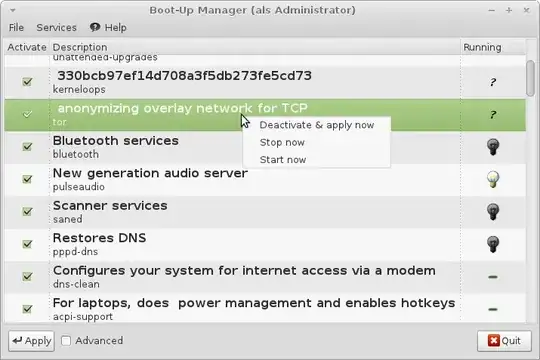Click the bluetooth running status bulb icon
Viewport: 540px width, 360px height.
click(x=493, y=147)
